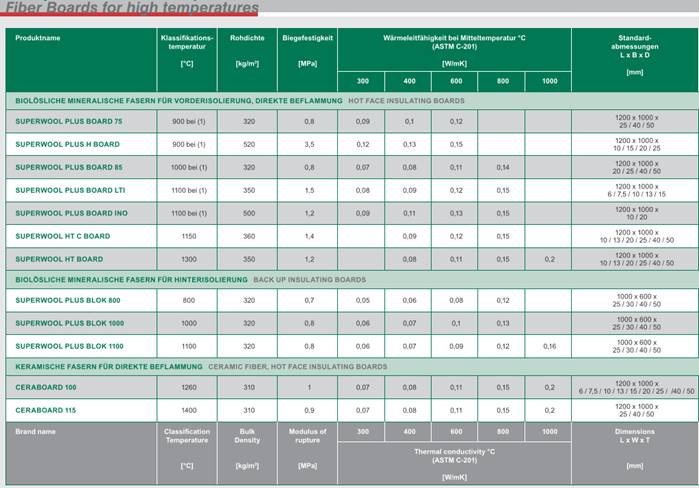The height and width of the screenshot is (488, 699).
Task: Select the 'SUPERWOOL PLUS BOARD 75' row name
Action: coord(69,121)
